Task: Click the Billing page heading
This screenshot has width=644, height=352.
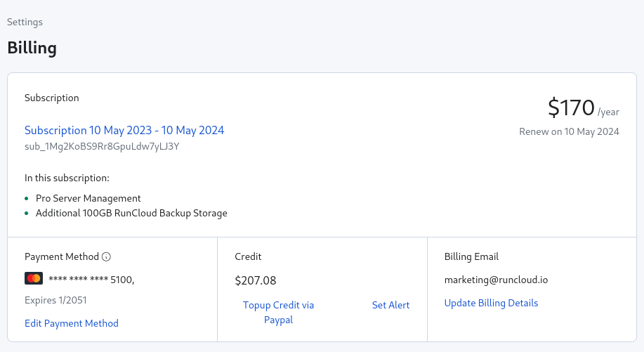Action: 32,48
